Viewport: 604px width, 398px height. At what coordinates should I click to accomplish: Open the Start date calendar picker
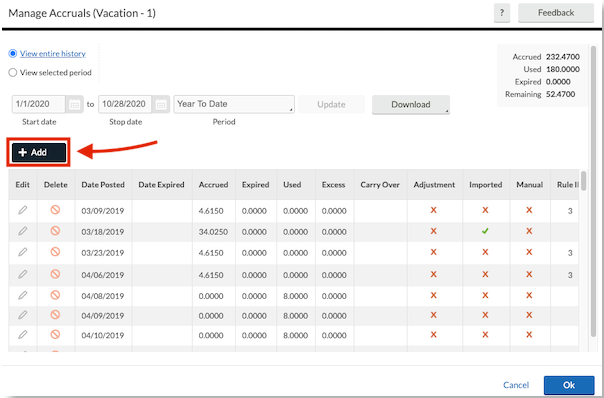click(75, 104)
